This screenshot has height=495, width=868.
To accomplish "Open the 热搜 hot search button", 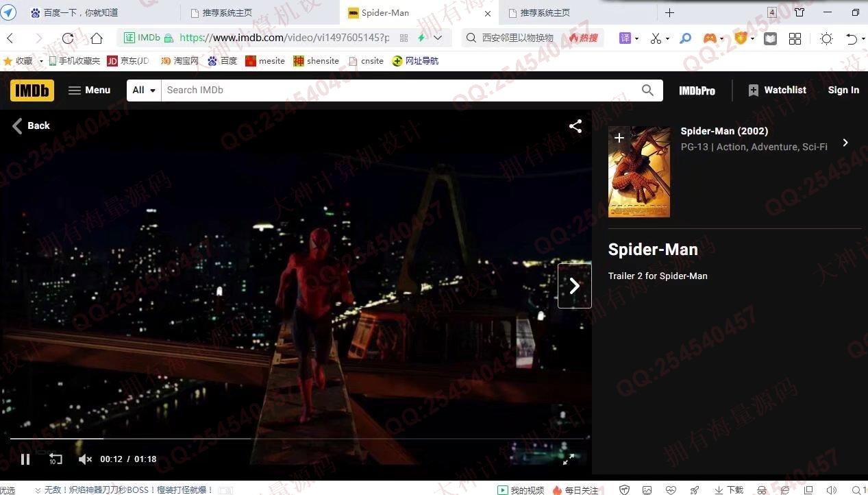I will click(584, 38).
